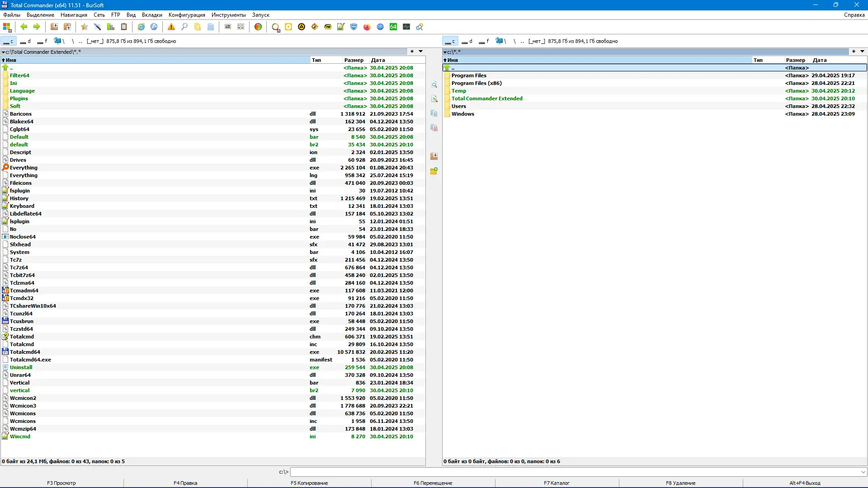Screen dimensions: 868x488
Task: Open the Вкладки menu
Action: pyautogui.click(x=152, y=15)
